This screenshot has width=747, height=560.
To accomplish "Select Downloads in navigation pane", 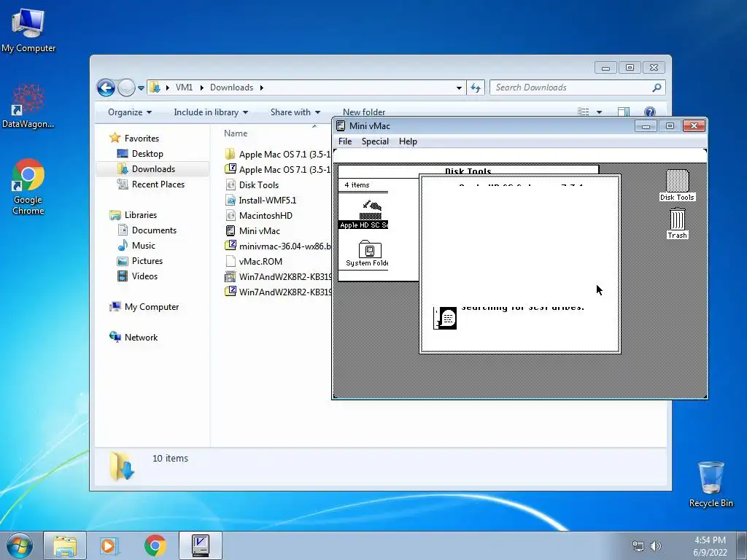I will tap(153, 169).
